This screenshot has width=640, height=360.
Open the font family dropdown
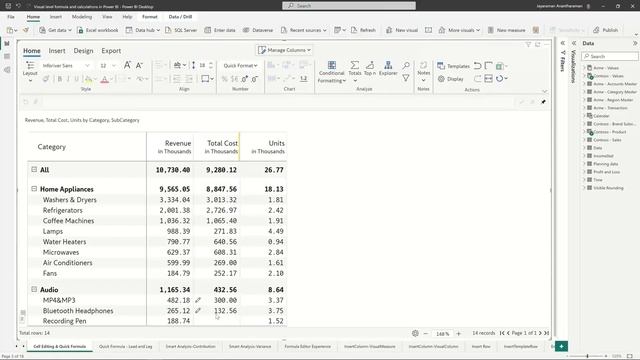(66, 65)
